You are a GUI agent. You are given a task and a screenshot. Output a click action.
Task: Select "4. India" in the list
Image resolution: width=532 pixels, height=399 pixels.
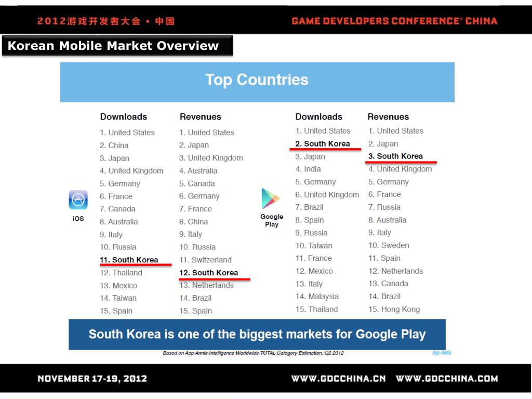pos(308,169)
